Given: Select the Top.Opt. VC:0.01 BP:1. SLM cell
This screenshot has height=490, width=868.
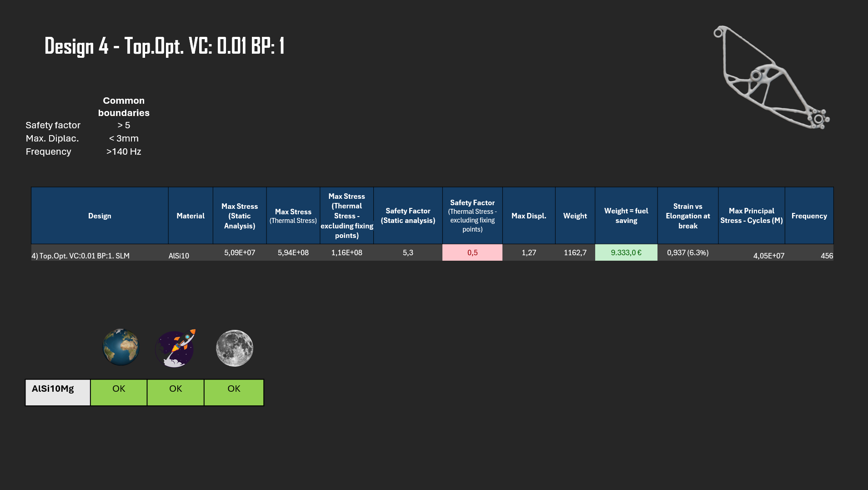Looking at the screenshot, I should pyautogui.click(x=80, y=256).
